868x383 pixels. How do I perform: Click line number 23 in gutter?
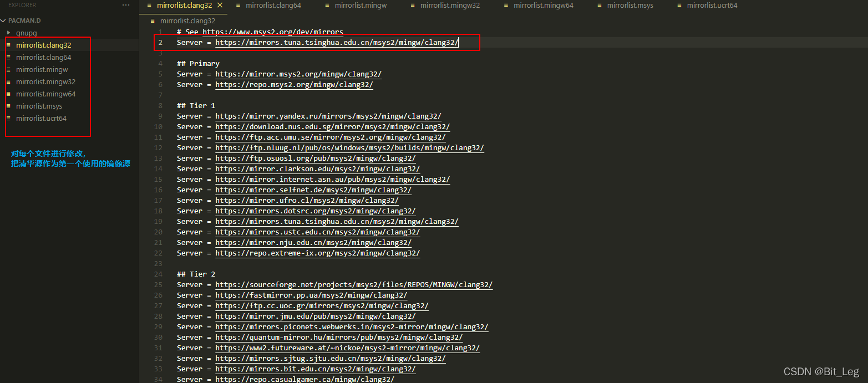159,263
